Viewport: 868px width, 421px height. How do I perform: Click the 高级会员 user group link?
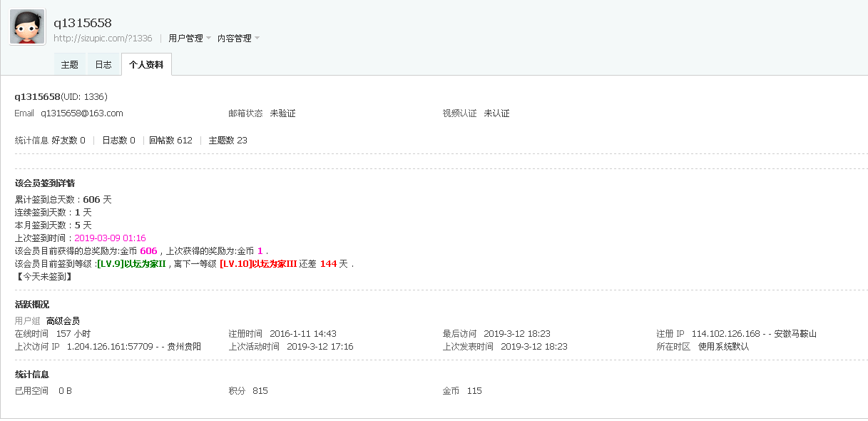[63, 321]
